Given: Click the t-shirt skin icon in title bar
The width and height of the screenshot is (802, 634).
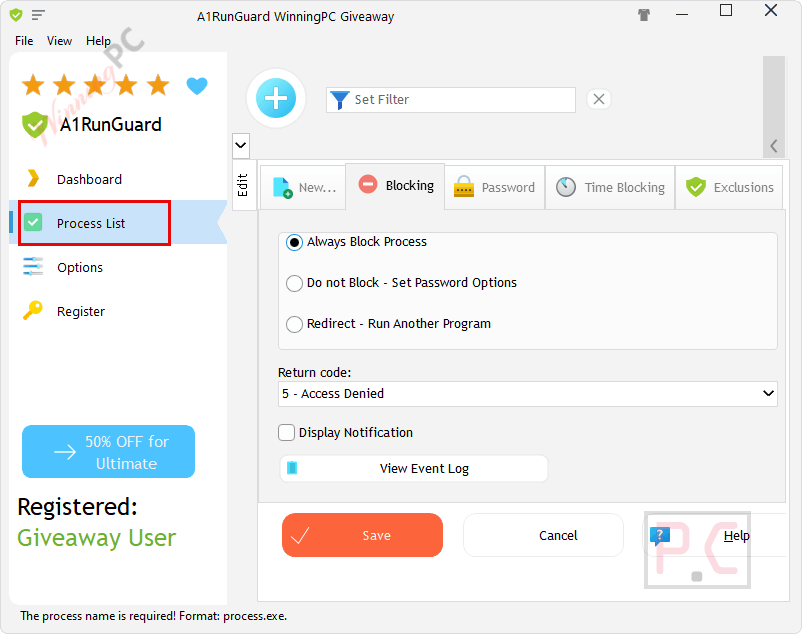Looking at the screenshot, I should tap(644, 15).
